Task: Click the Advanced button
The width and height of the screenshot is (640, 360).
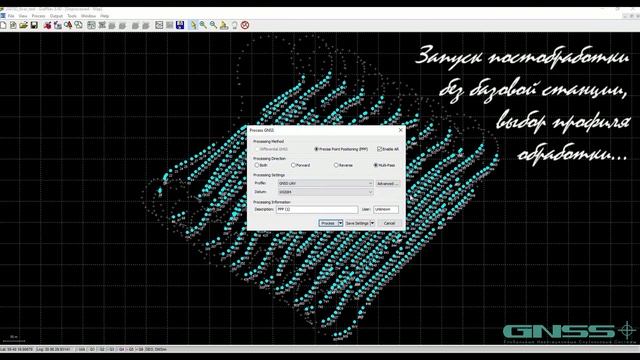Action: (x=387, y=184)
